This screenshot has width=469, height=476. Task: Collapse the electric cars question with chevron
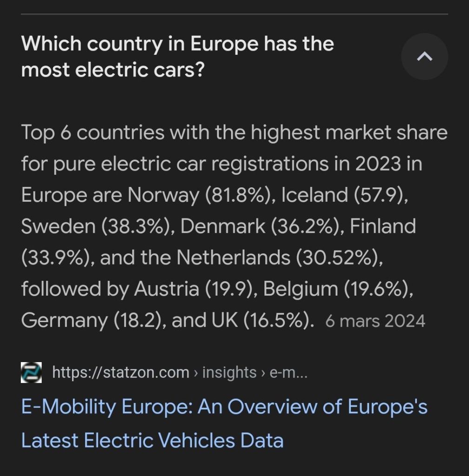click(424, 57)
